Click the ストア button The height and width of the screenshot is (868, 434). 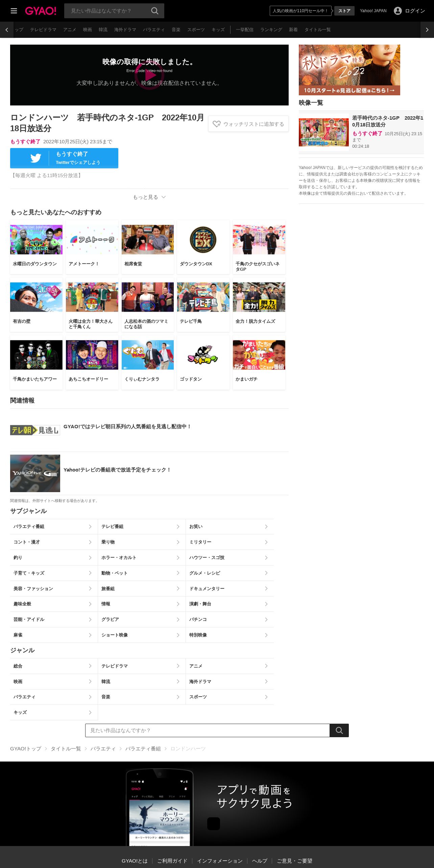point(344,11)
